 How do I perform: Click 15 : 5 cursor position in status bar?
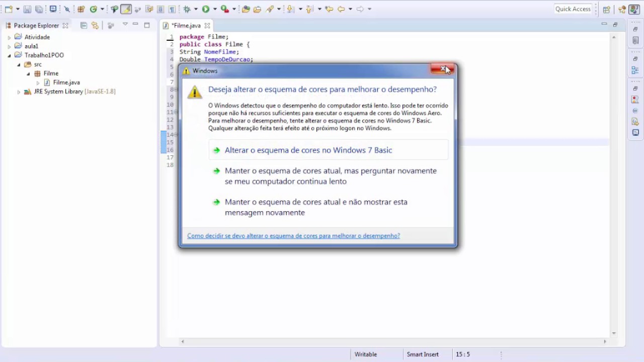click(x=463, y=354)
